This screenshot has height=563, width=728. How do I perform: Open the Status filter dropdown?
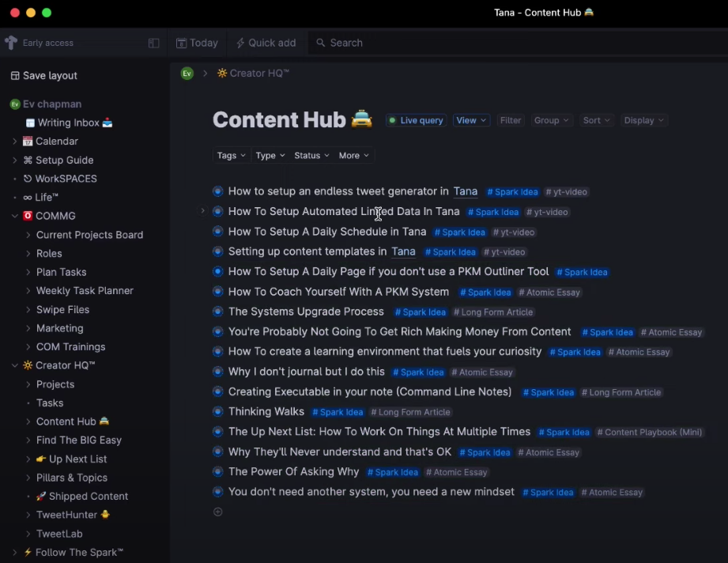(x=311, y=156)
